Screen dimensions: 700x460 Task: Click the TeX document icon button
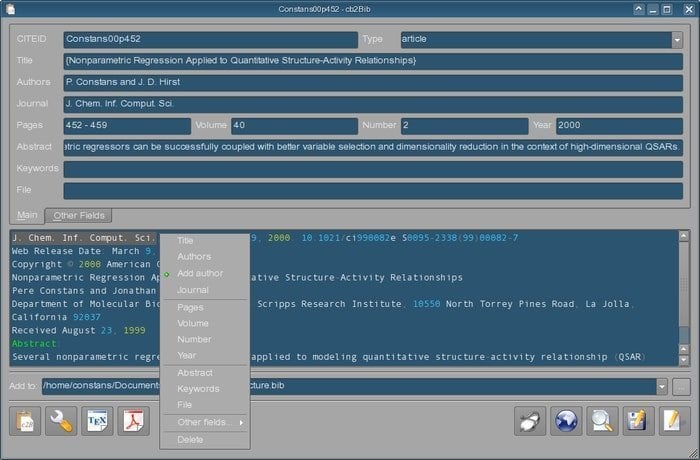pyautogui.click(x=97, y=421)
